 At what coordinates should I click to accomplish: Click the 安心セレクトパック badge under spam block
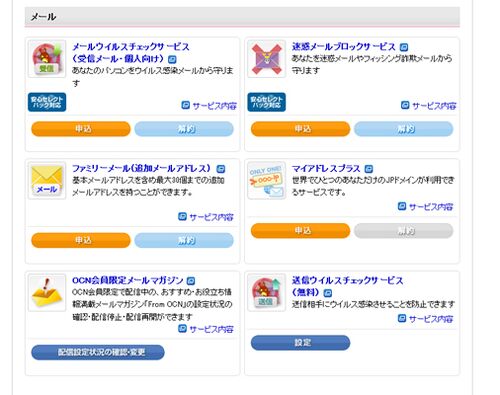[267, 102]
